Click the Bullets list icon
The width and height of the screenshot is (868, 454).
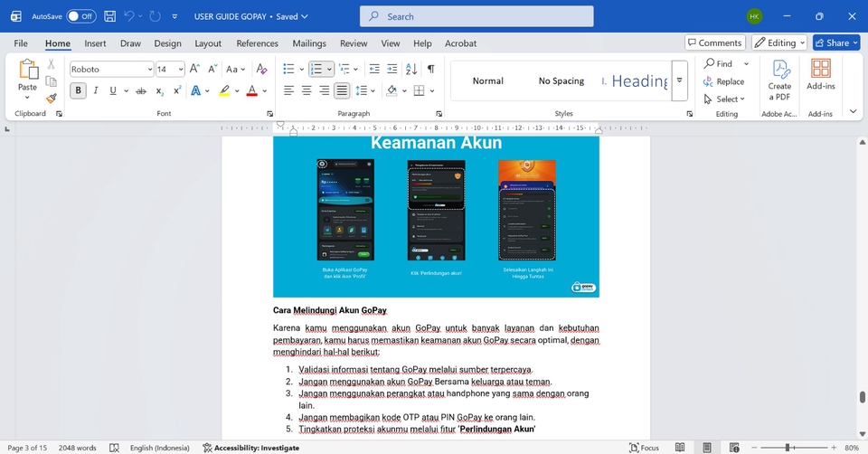tap(288, 69)
